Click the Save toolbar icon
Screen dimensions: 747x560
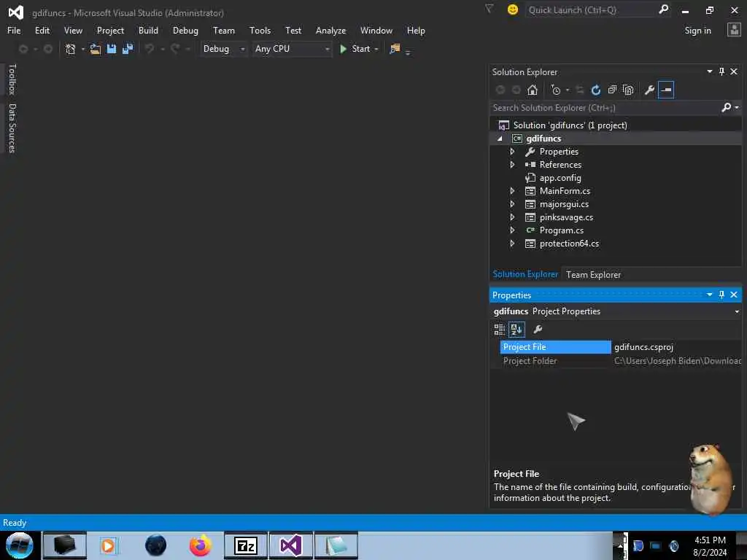coord(112,49)
